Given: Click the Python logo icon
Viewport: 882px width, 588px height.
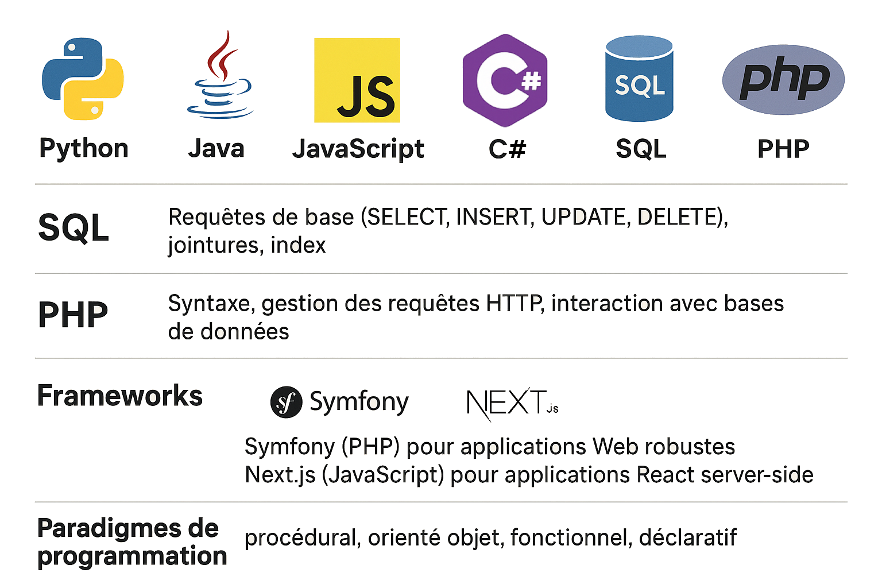Looking at the screenshot, I should tap(83, 79).
